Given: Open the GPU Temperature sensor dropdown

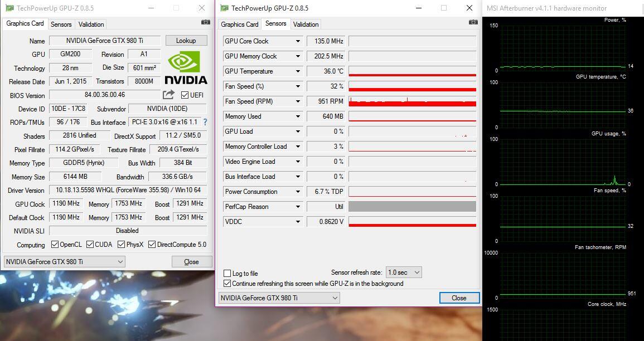Looking at the screenshot, I should click(298, 71).
